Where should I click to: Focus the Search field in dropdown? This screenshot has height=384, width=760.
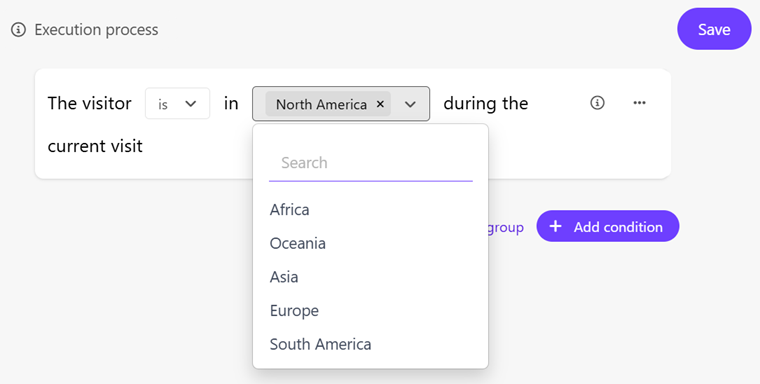click(x=371, y=163)
